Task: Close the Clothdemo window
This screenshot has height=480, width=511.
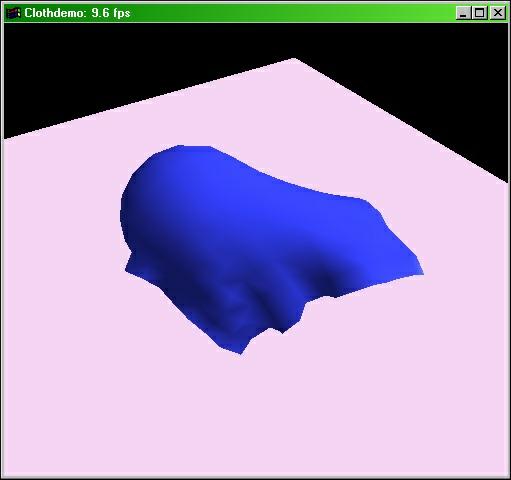Action: click(x=498, y=13)
